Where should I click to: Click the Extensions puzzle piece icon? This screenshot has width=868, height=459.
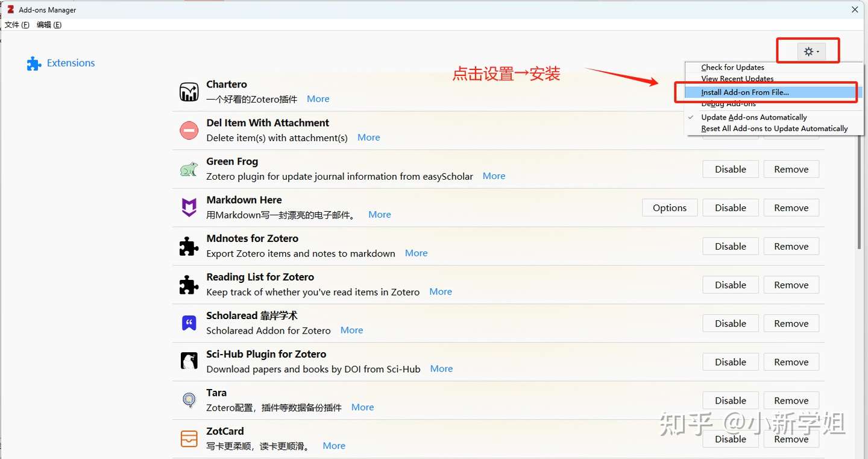coord(34,63)
